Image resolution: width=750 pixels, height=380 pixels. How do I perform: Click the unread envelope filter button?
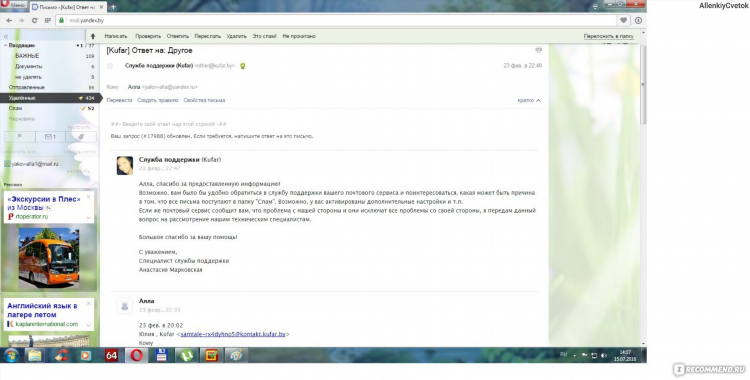point(50,137)
